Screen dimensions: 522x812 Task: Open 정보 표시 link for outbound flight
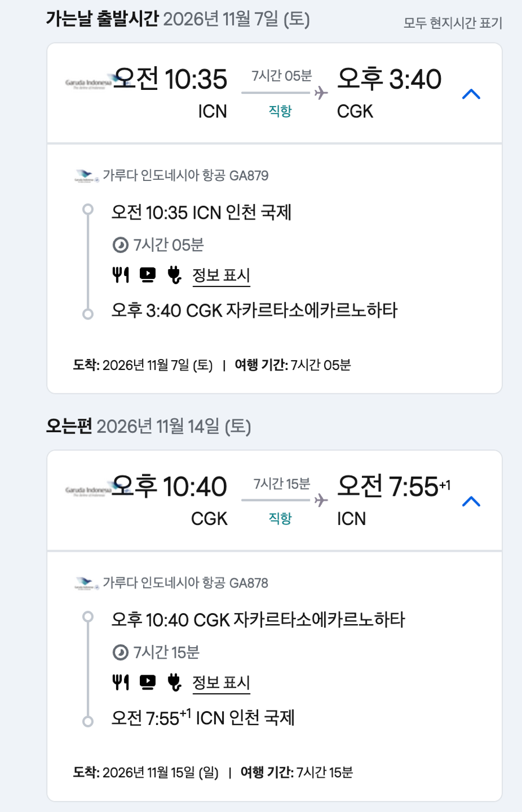(x=221, y=275)
